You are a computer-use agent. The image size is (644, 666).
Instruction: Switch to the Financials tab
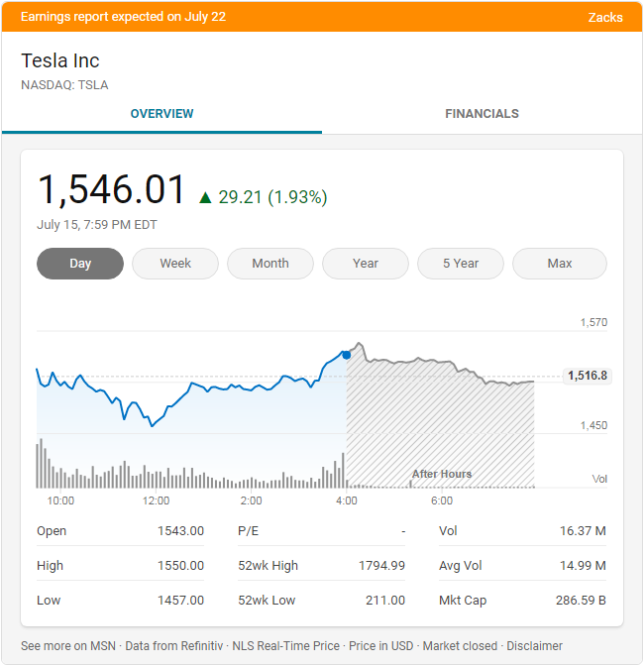click(x=482, y=114)
